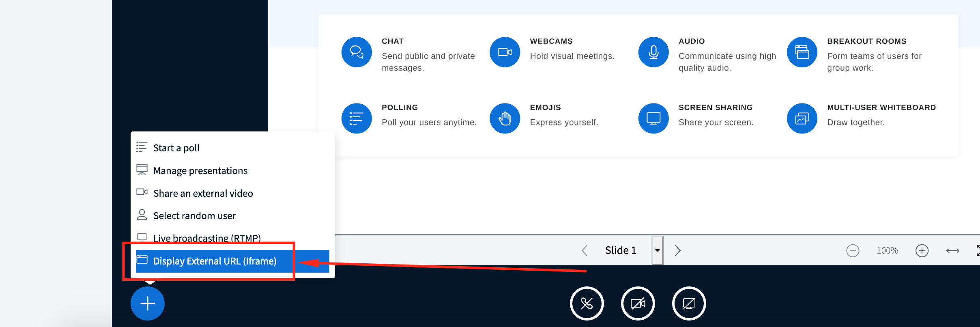Choose Select random user option

(x=233, y=215)
